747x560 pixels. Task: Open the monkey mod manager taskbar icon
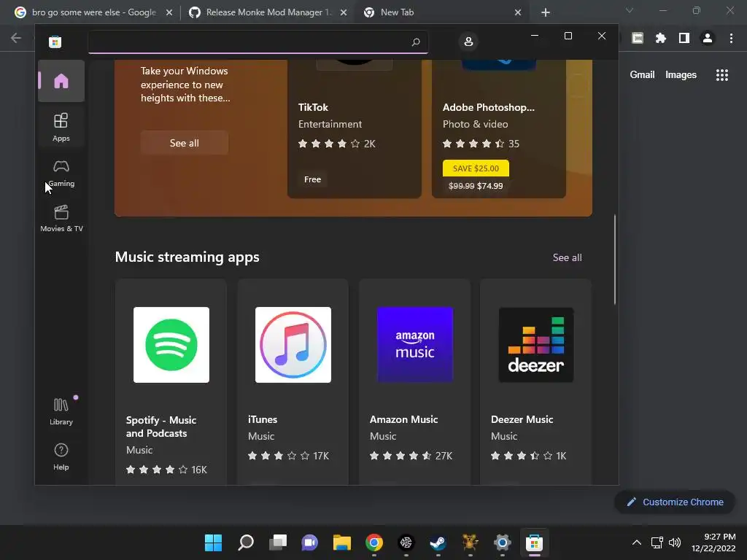pos(471,542)
